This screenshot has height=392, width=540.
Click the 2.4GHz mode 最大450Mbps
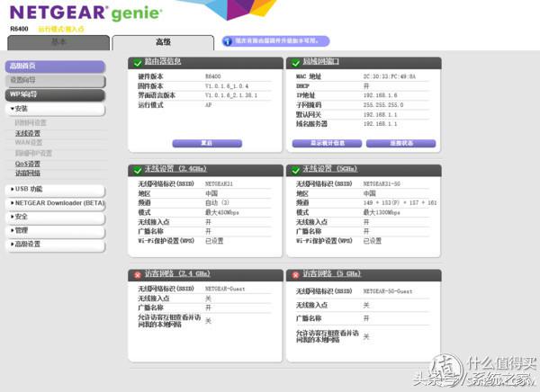[222, 212]
